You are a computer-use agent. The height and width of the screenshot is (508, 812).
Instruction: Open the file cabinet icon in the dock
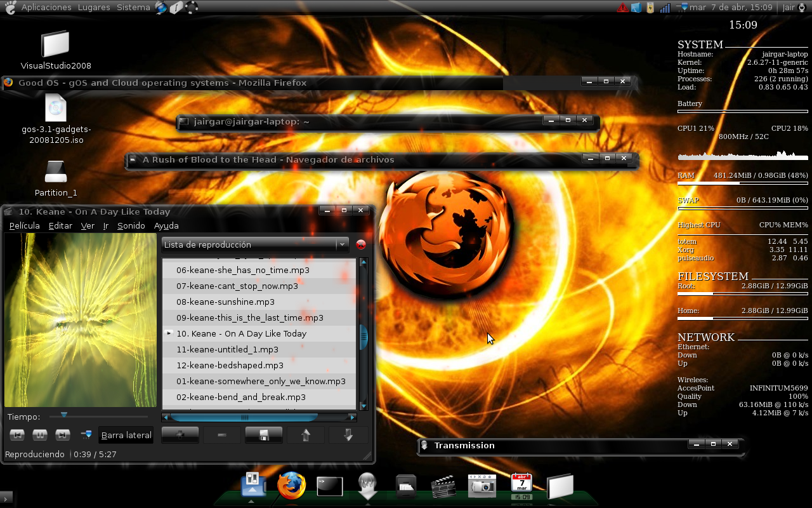pyautogui.click(x=406, y=486)
